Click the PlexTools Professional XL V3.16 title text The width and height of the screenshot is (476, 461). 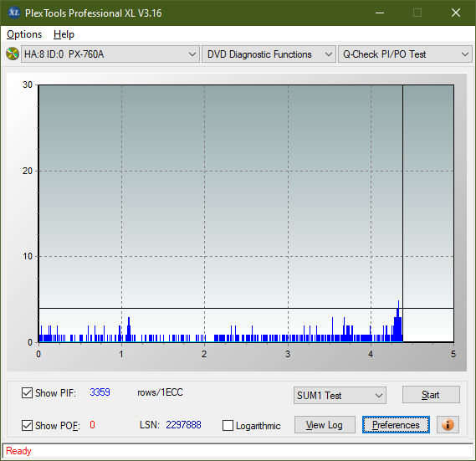(x=93, y=13)
